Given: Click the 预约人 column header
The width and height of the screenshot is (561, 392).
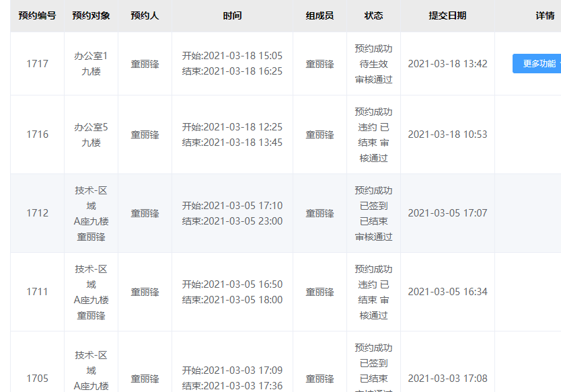Looking at the screenshot, I should tap(145, 15).
